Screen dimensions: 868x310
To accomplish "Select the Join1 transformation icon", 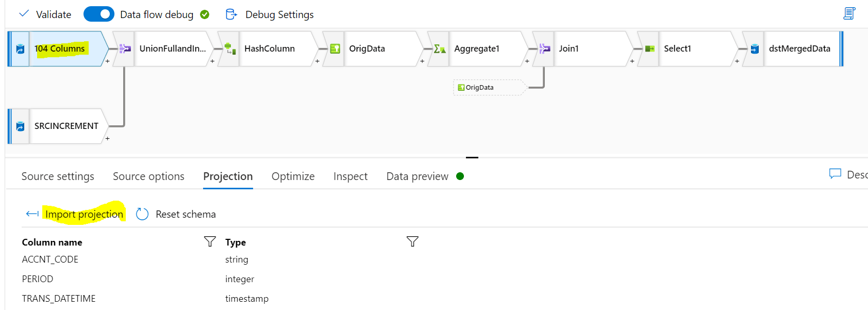I will [544, 49].
